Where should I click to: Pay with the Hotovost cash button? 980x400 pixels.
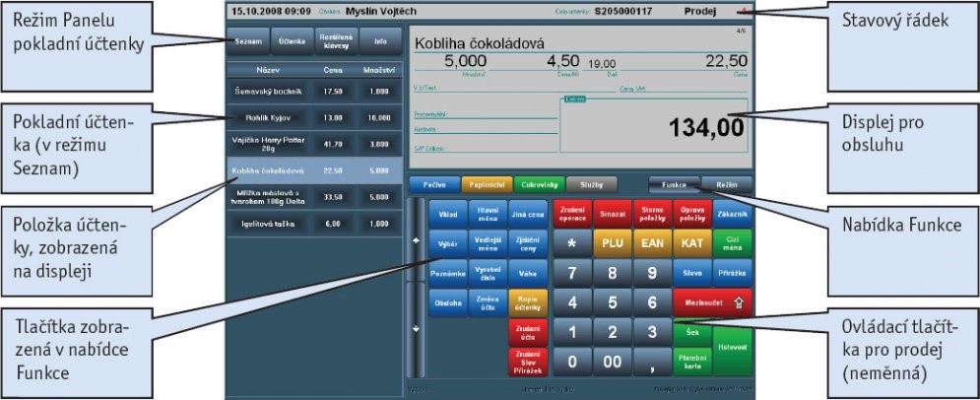coord(732,347)
